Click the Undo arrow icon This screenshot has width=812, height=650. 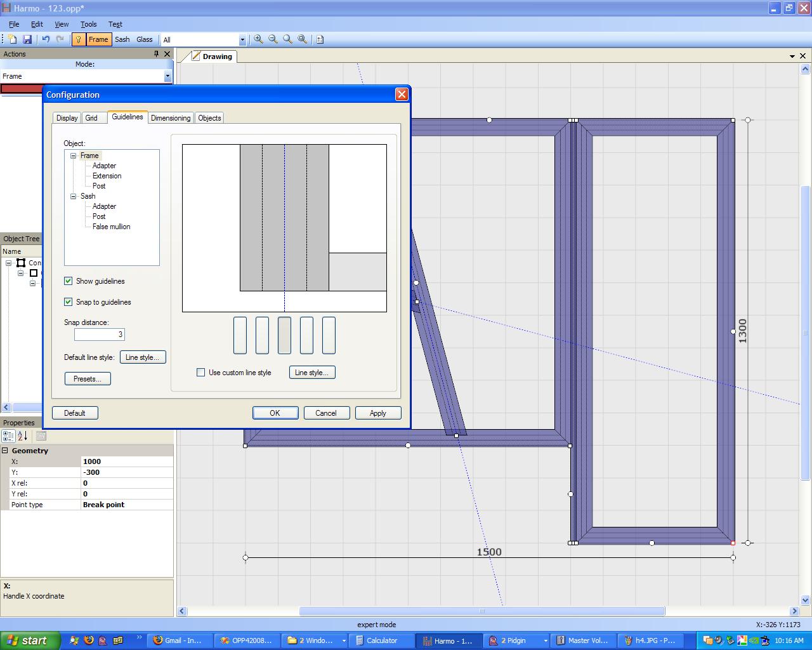pyautogui.click(x=46, y=39)
